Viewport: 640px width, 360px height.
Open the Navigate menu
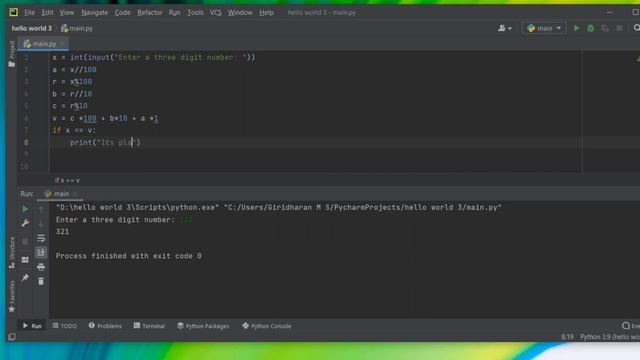point(94,13)
